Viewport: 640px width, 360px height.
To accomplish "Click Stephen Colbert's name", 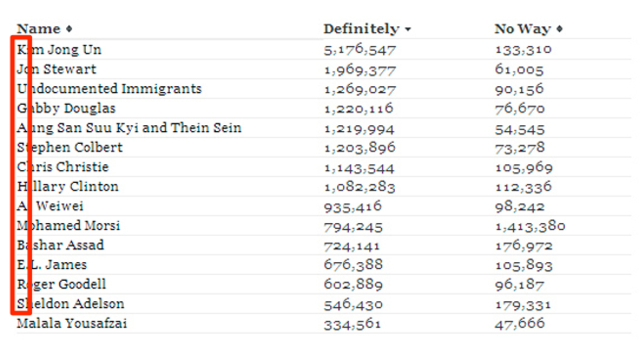I will tap(69, 147).
